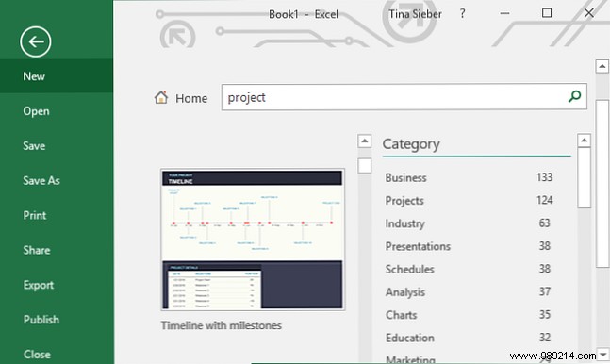Click the outer page scroll up arrow
Image resolution: width=610 pixels, height=364 pixels.
coord(602,66)
